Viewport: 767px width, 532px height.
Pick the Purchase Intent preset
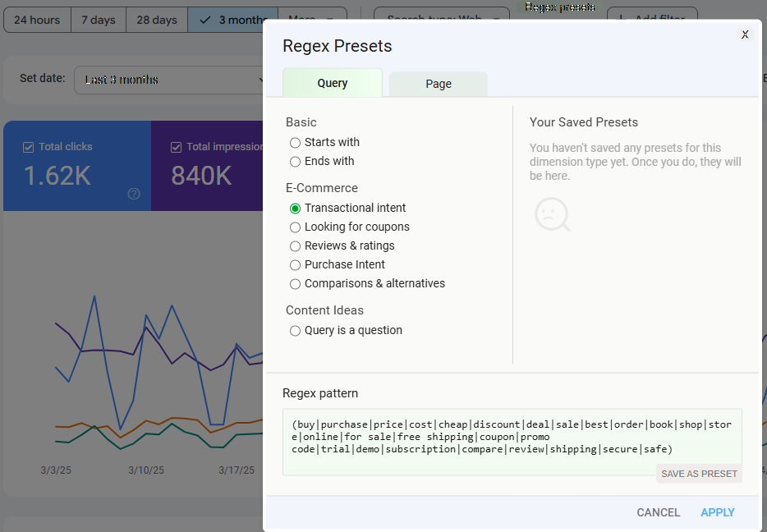295,265
